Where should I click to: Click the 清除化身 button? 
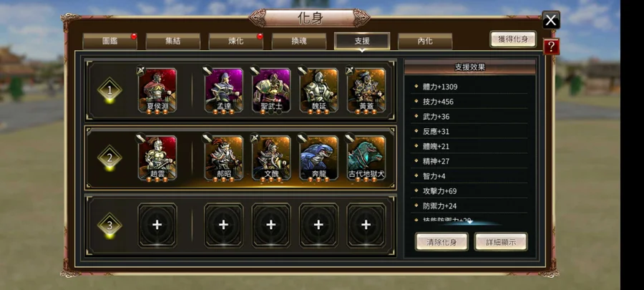441,241
